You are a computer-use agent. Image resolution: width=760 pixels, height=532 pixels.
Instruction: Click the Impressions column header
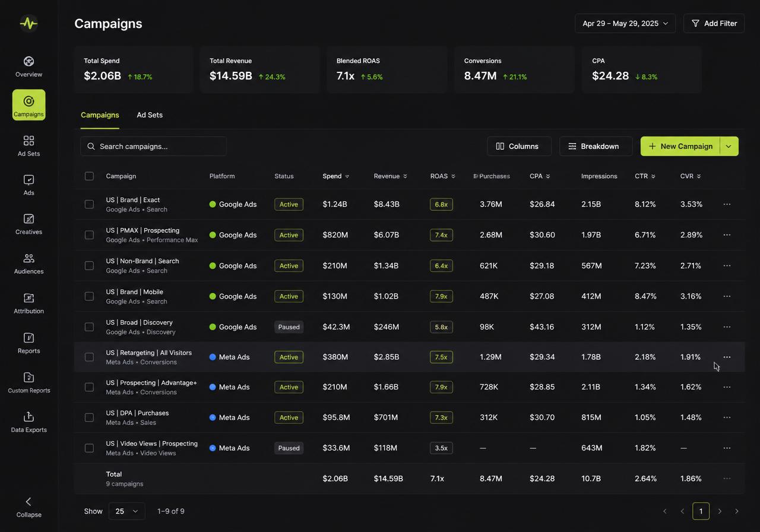tap(599, 176)
